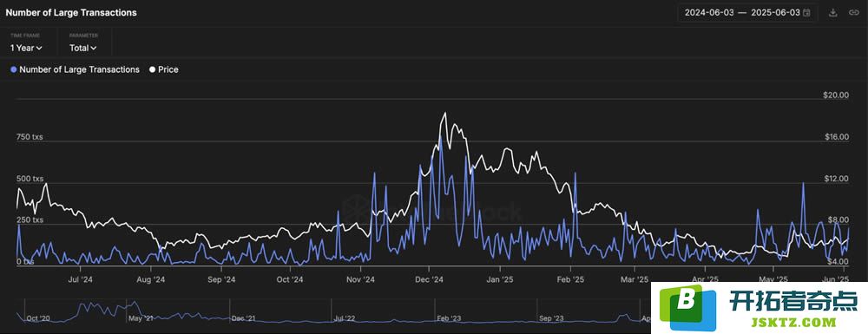
Task: Open the Total parameter dropdown
Action: pos(83,48)
